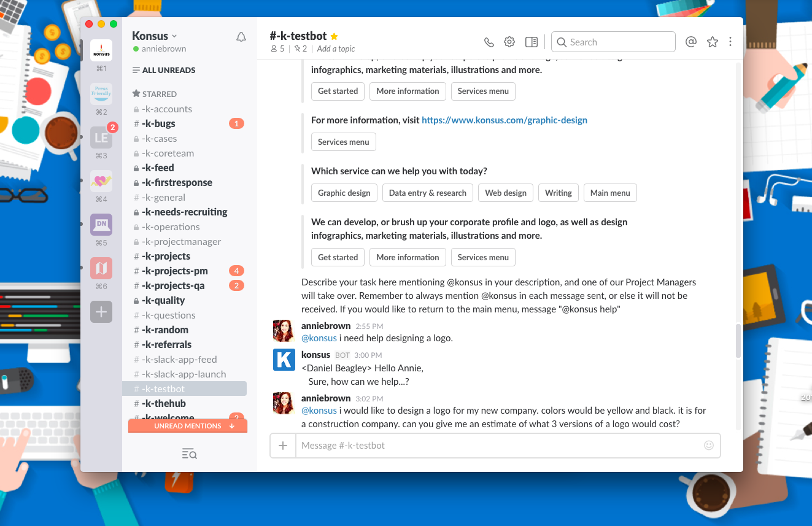Click Services menu below graphic-design link
The width and height of the screenshot is (812, 526).
(x=344, y=142)
